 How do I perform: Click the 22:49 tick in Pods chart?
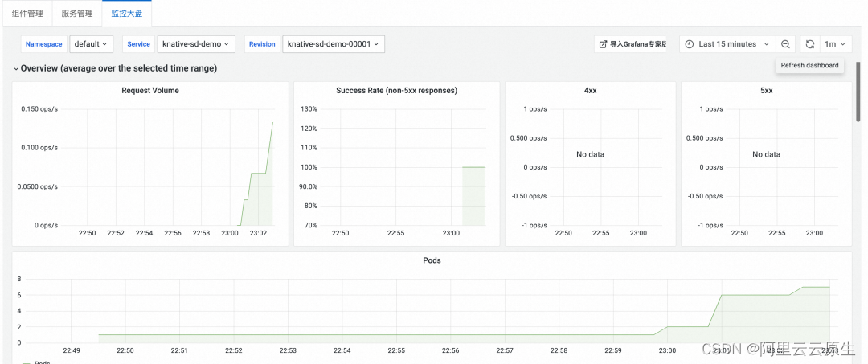(x=72, y=350)
